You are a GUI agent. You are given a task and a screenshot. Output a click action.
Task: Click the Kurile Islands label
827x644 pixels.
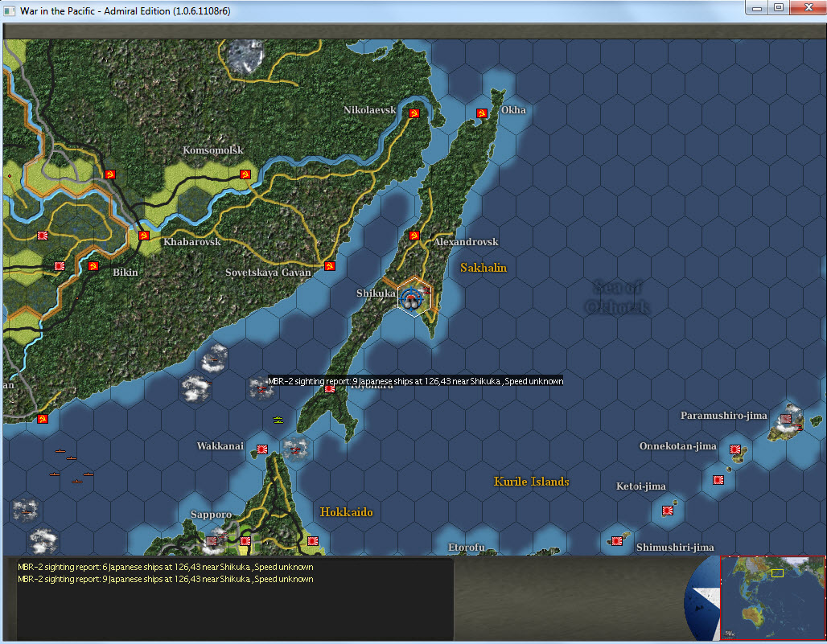(531, 481)
